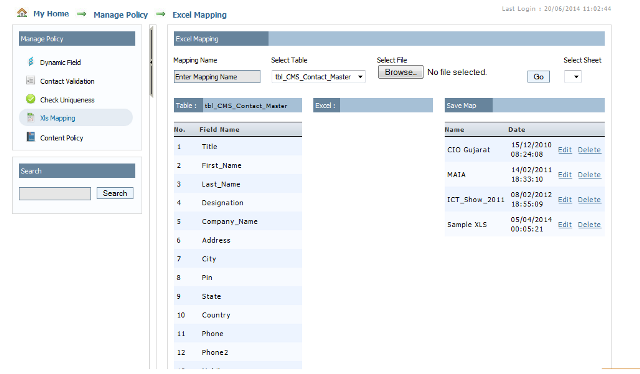
Task: Go to Manage Policy breadcrumb
Action: tap(120, 15)
